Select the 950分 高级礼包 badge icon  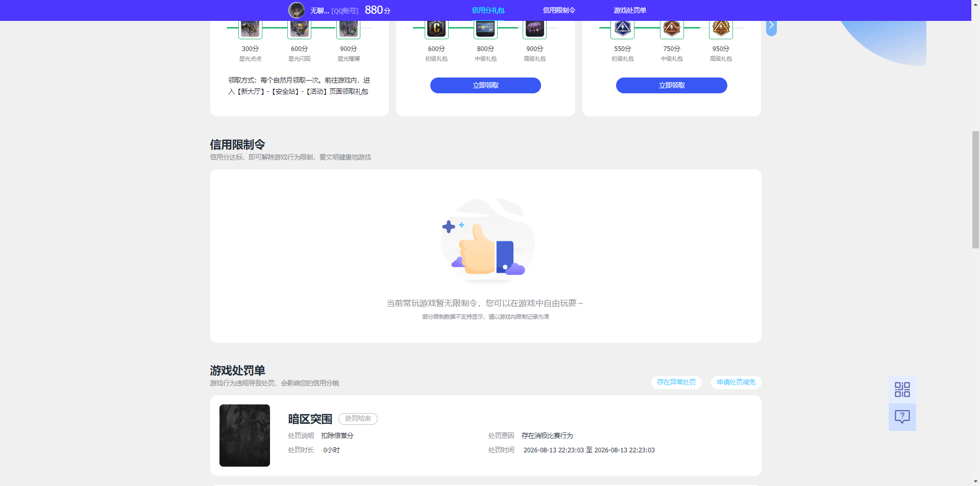pyautogui.click(x=721, y=29)
